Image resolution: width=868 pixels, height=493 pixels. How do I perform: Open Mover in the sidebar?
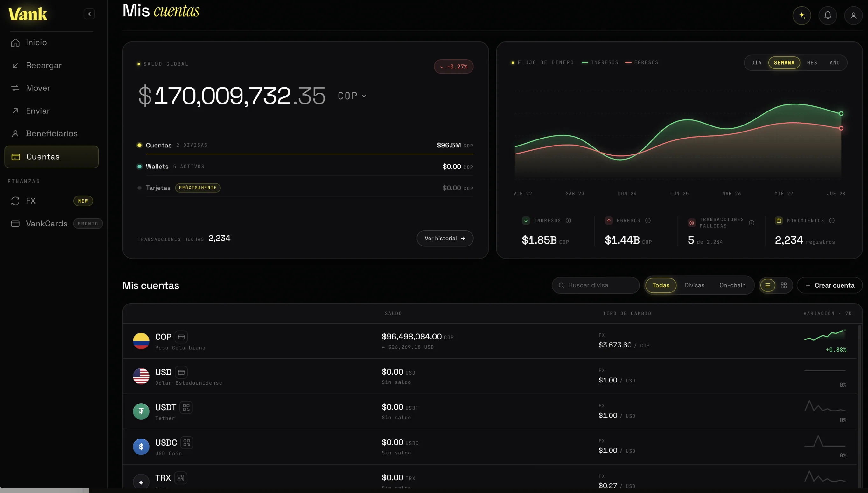[x=52, y=88]
